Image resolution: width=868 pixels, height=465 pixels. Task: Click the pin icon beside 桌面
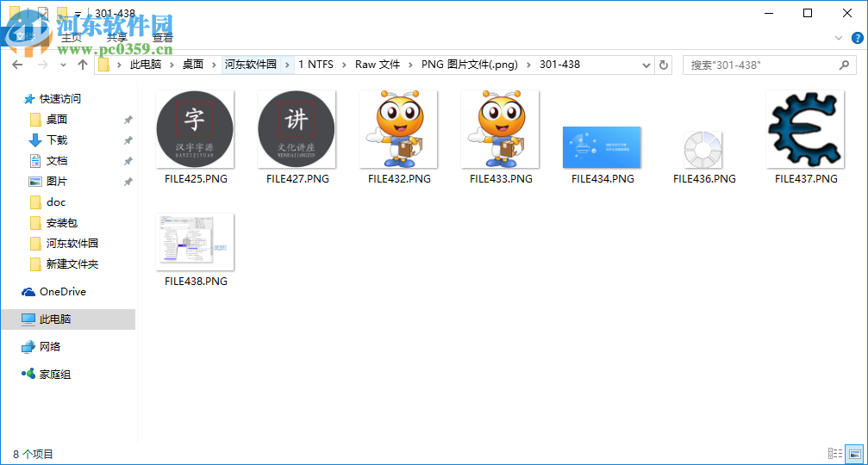coord(128,120)
